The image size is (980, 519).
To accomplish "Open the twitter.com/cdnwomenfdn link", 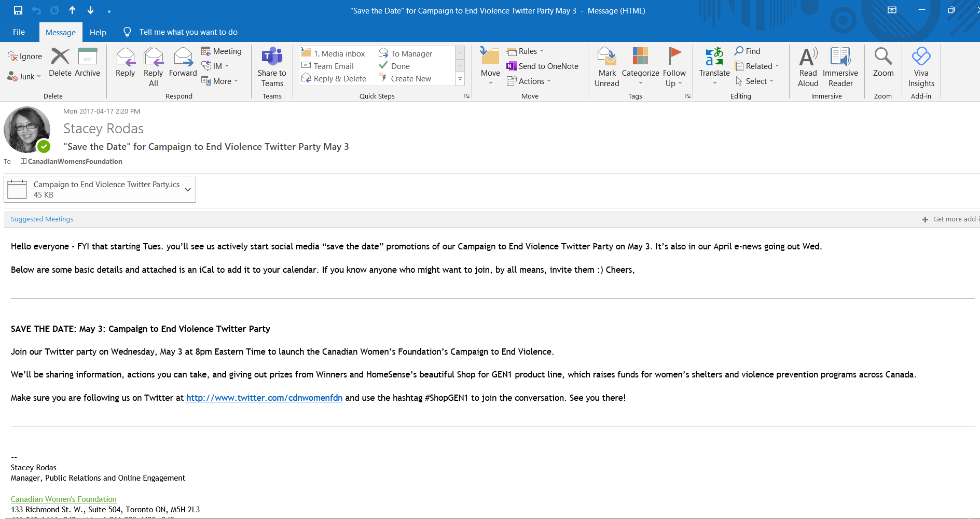I will tap(264, 398).
